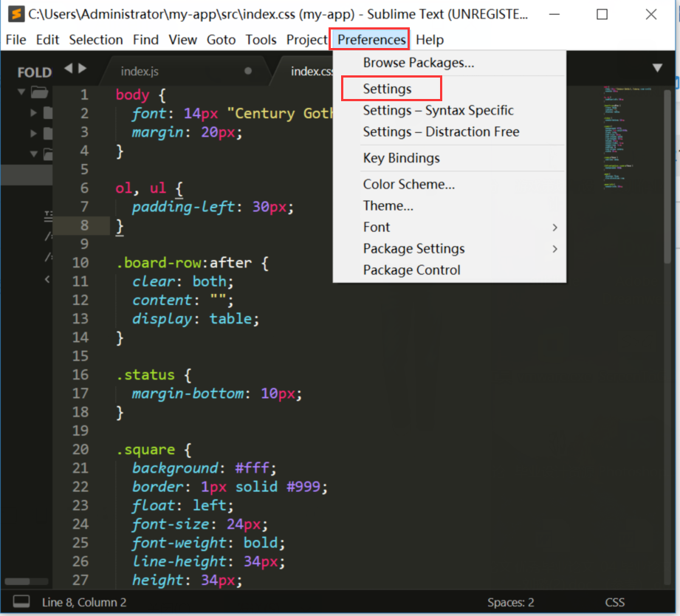Switch to the index.js tab

[x=140, y=71]
